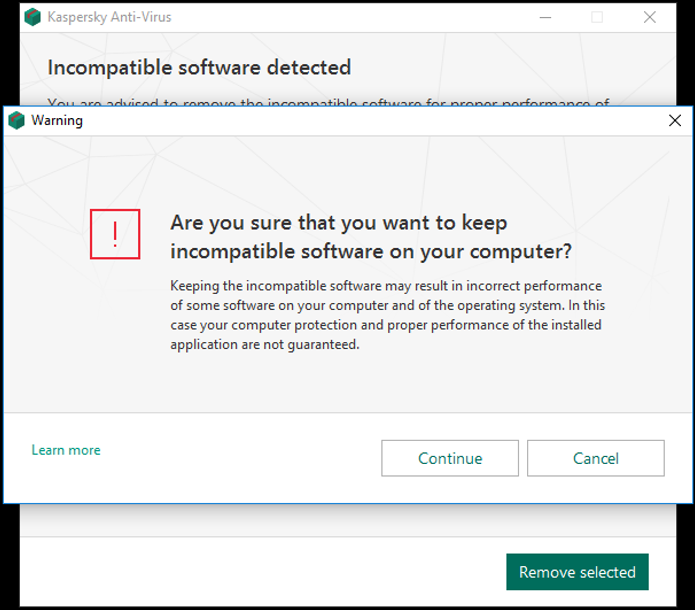Click the red exclamation warning icon
This screenshot has height=610, width=695.
115,234
